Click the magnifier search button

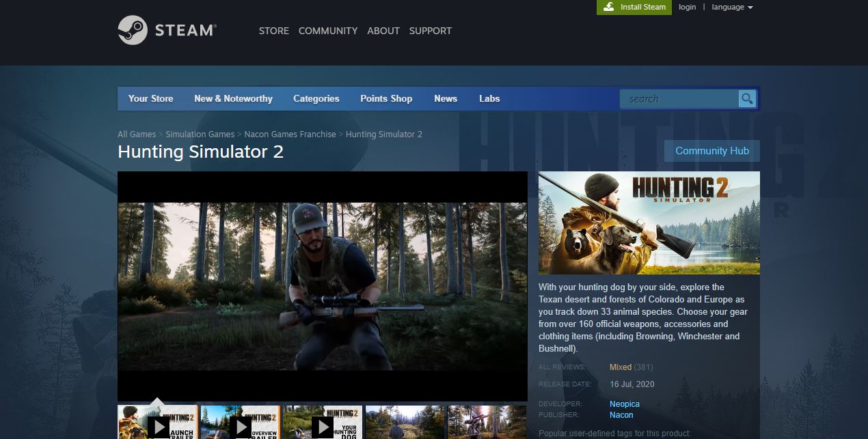(747, 99)
